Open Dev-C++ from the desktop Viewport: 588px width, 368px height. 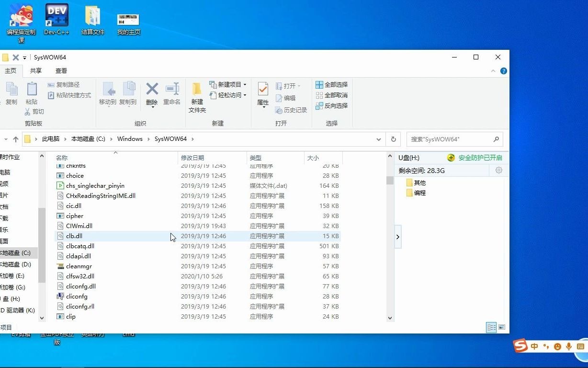tap(56, 14)
